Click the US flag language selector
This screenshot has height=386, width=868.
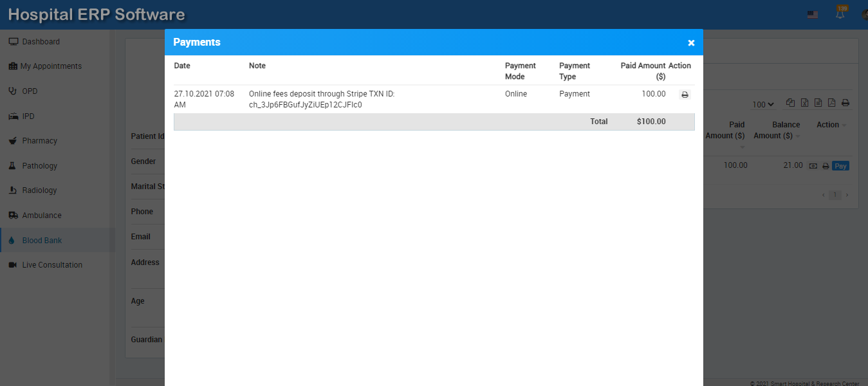(x=813, y=14)
